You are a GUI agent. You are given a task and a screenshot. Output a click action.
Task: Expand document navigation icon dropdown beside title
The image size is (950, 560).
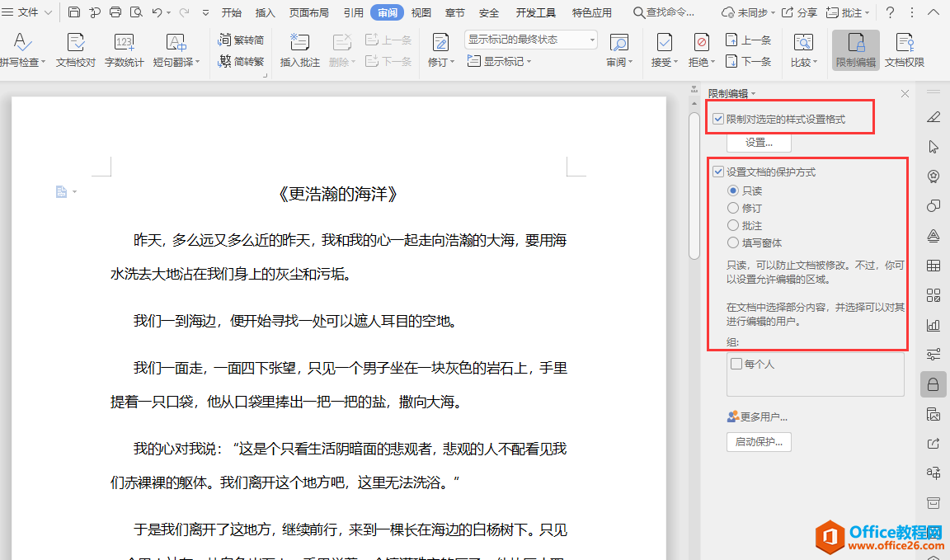click(x=74, y=191)
